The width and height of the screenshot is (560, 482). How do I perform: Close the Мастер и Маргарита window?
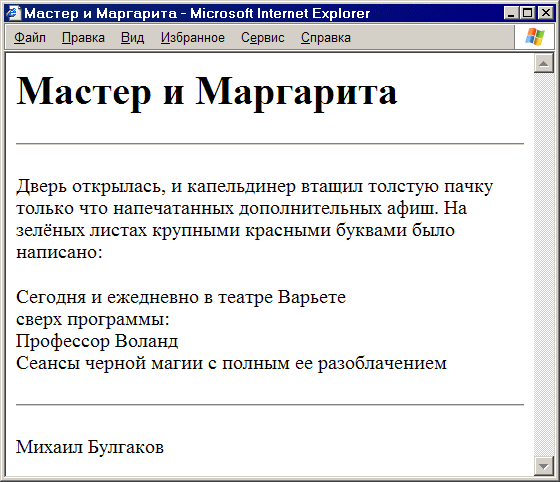546,13
